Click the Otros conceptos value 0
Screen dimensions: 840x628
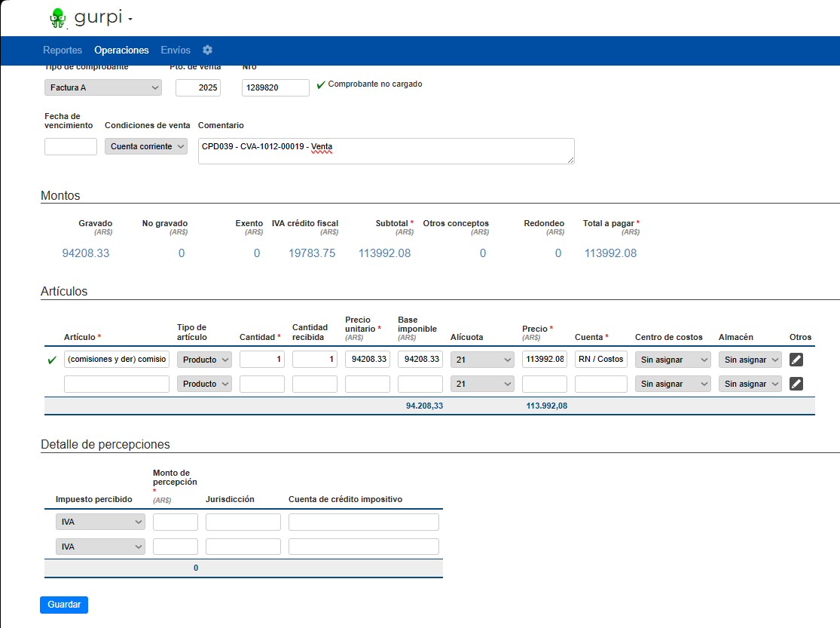pos(483,253)
